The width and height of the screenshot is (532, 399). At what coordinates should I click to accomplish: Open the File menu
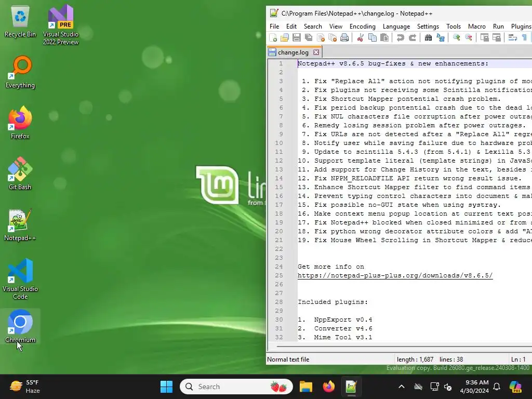click(x=274, y=26)
